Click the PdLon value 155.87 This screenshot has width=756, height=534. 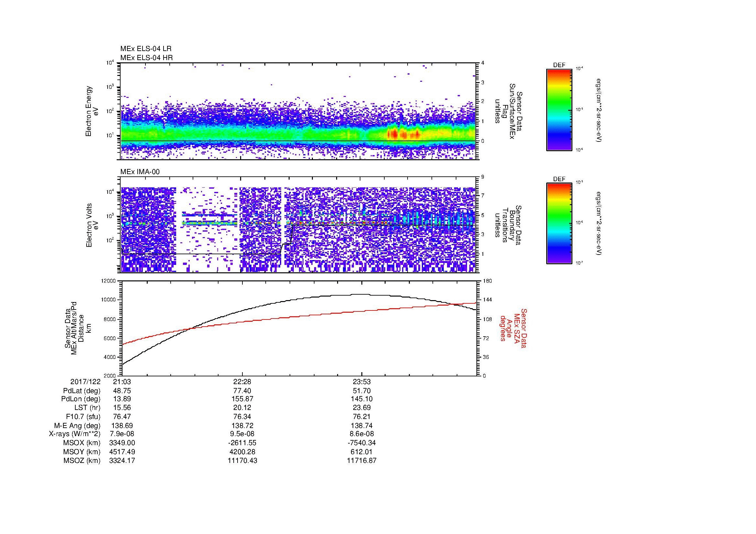point(242,399)
